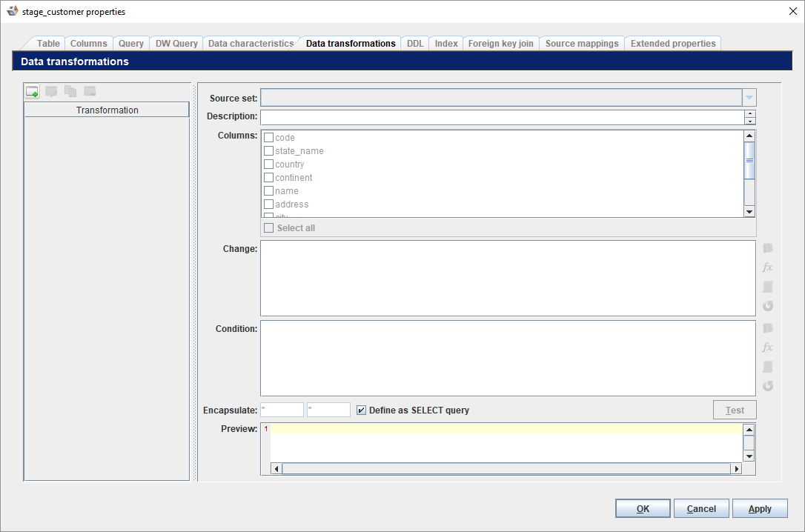The height and width of the screenshot is (532, 805).
Task: Switch to the Table tab
Action: [48, 44]
